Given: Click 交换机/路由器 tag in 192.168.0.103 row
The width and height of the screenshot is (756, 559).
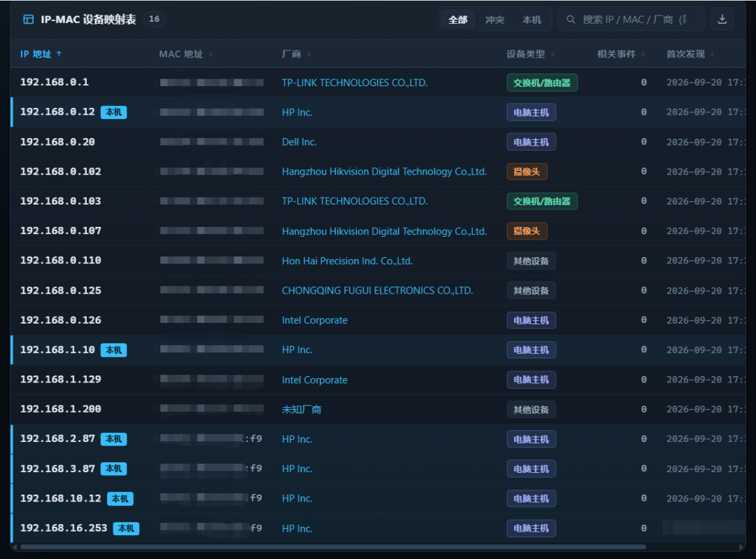Looking at the screenshot, I should tap(542, 201).
